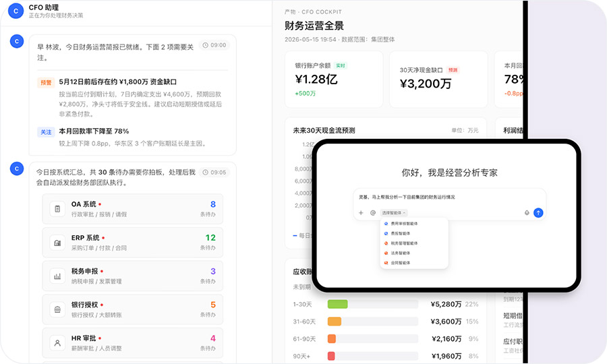The image size is (607, 364).
Task: Open the 银行授权 pending tasks card
Action: [132, 309]
